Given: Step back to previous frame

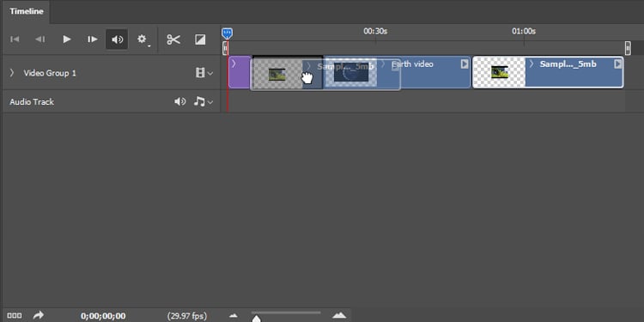Looking at the screenshot, I should pyautogui.click(x=39, y=39).
